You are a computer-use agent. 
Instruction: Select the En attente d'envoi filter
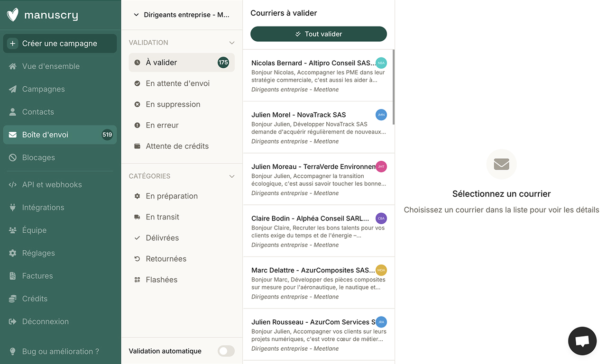click(x=177, y=83)
